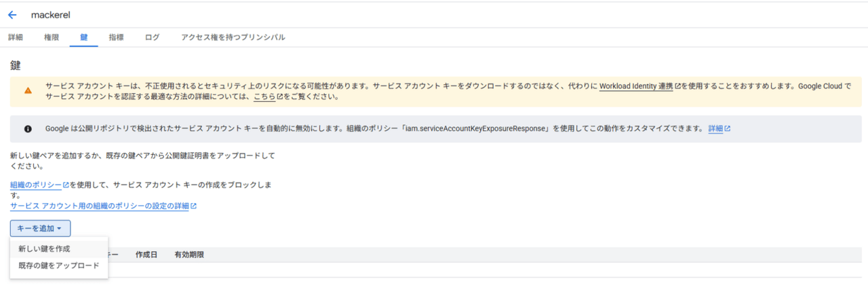Click the orange warning triangle icon
This screenshot has height=298, width=868.
click(28, 91)
